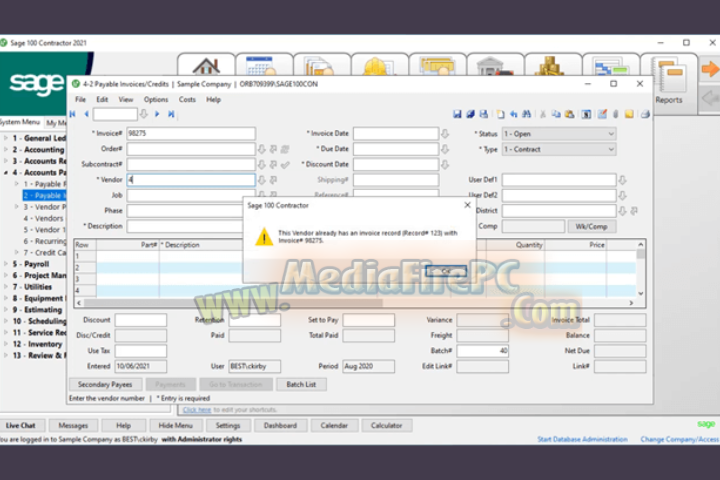
Task: Click the printer icon in toolbar
Action: tap(645, 114)
